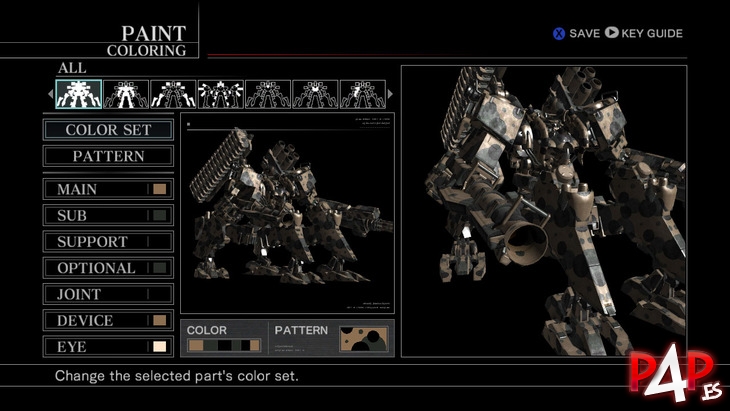Click the SUB dark color swatch

tap(160, 215)
